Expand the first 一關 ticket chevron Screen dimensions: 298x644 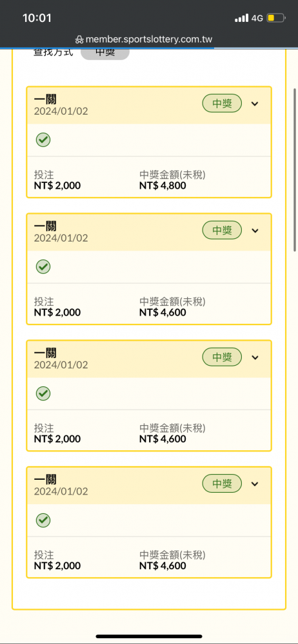point(255,104)
